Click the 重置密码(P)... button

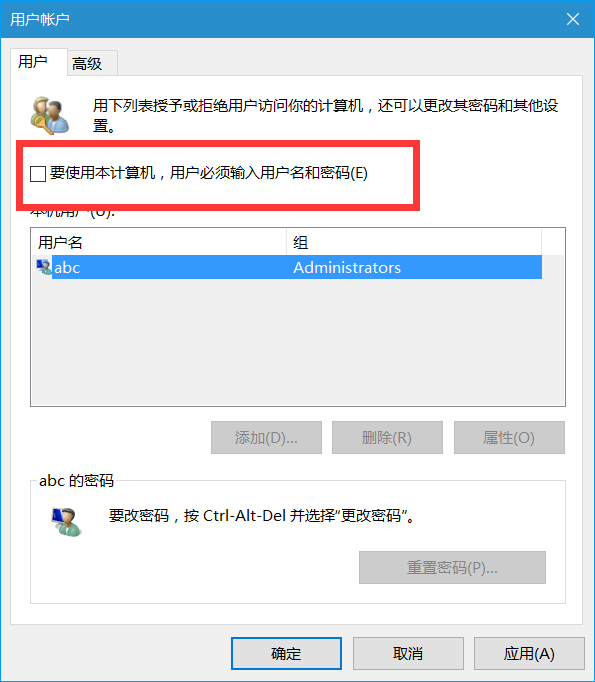452,568
